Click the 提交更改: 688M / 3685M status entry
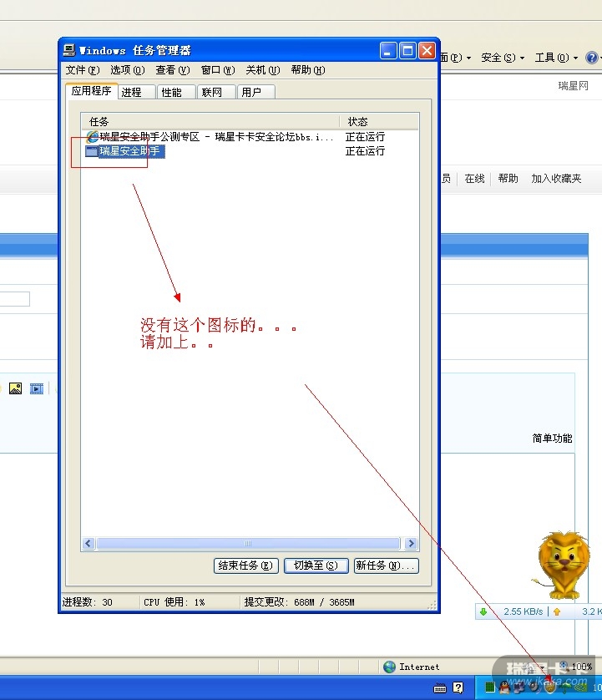The width and height of the screenshot is (602, 700). tap(299, 602)
